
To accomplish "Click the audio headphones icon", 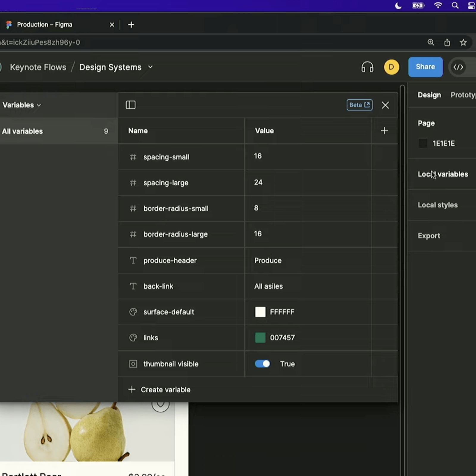I will (367, 67).
